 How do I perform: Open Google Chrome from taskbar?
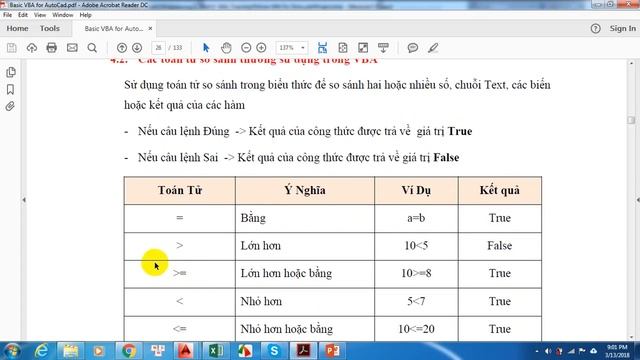coord(128,351)
